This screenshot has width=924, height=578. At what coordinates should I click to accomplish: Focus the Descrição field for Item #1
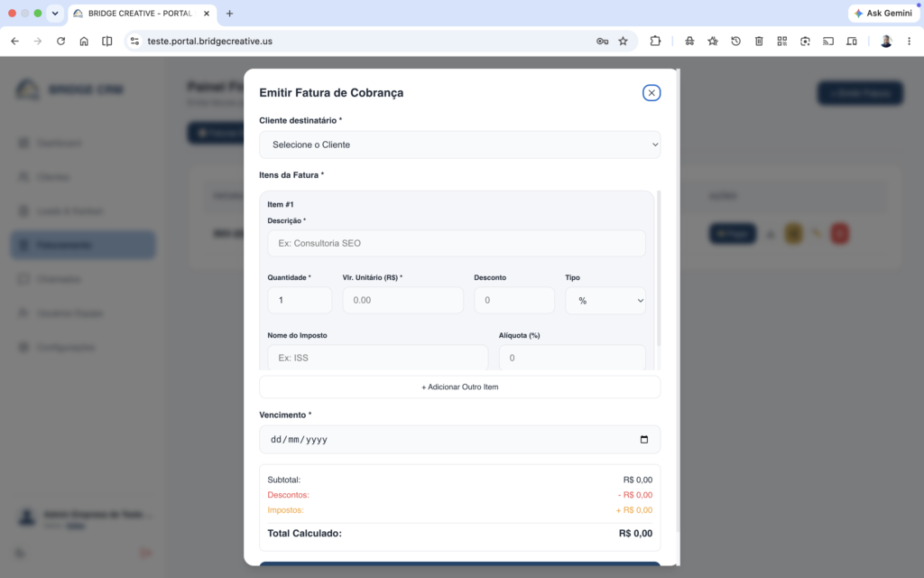pos(456,243)
